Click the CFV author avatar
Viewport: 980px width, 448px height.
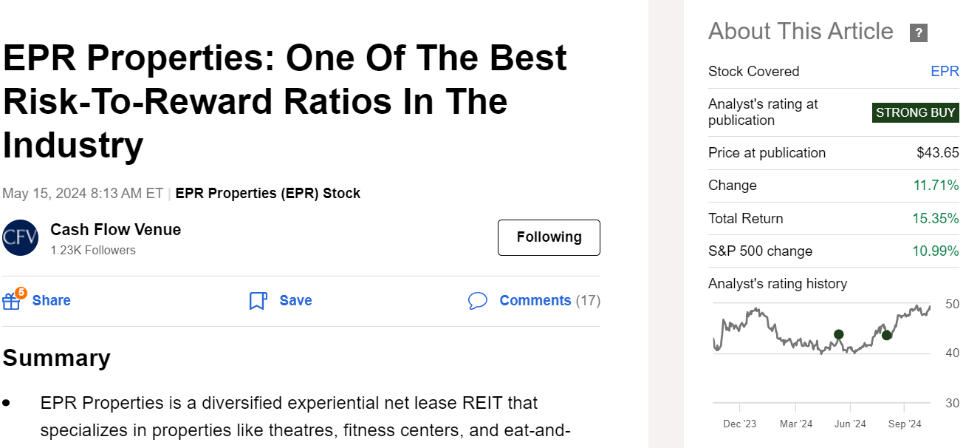[21, 237]
